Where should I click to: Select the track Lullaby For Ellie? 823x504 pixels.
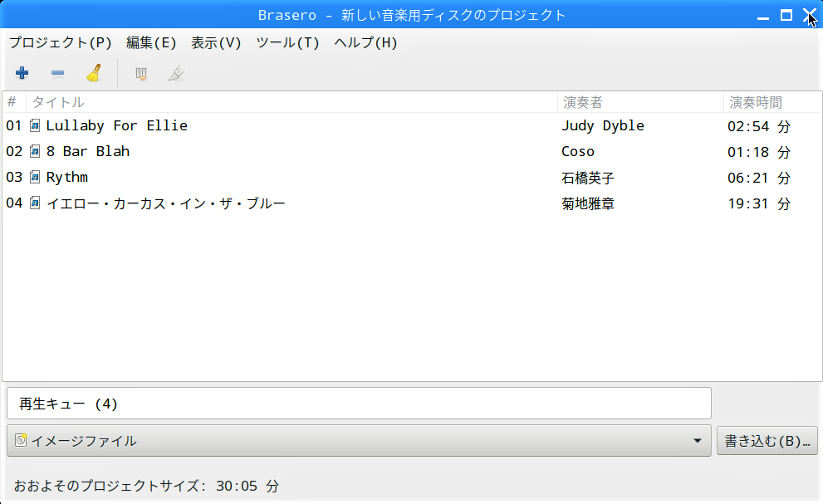point(116,125)
